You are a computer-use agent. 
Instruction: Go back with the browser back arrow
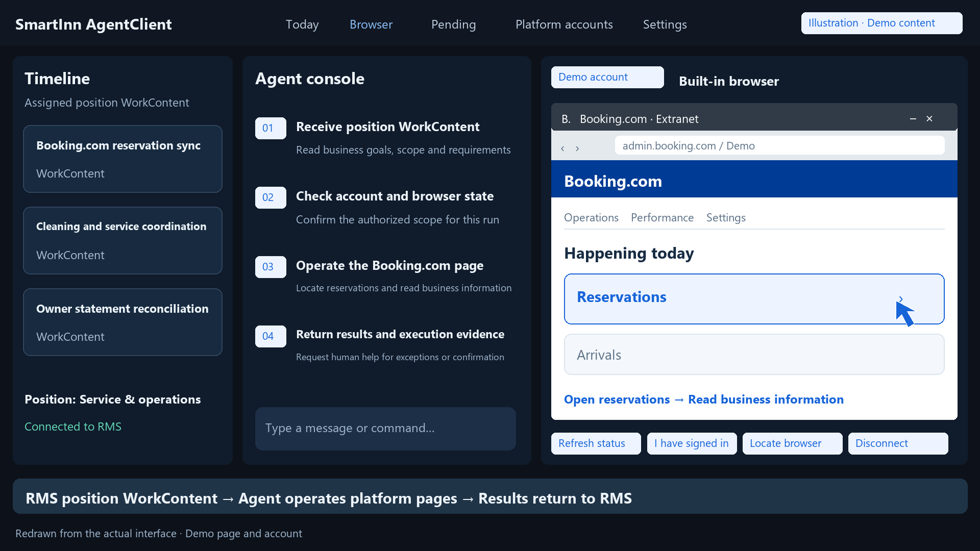[562, 148]
